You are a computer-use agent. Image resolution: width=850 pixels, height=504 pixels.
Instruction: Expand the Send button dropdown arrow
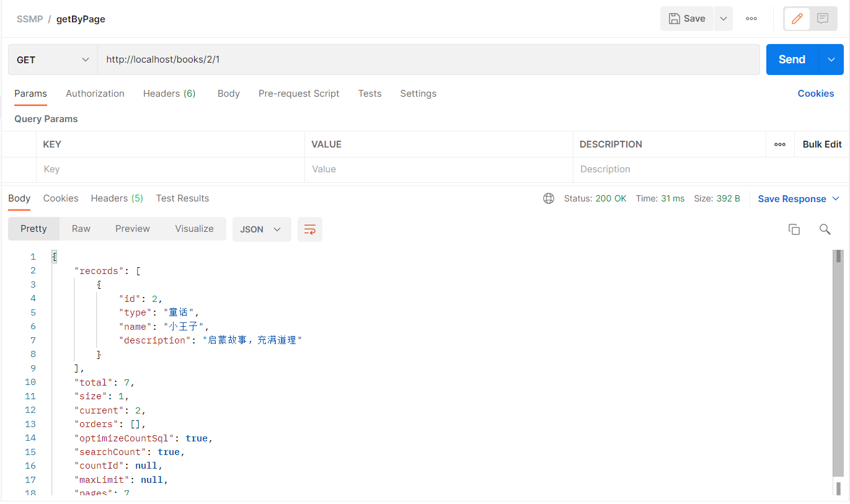point(831,60)
